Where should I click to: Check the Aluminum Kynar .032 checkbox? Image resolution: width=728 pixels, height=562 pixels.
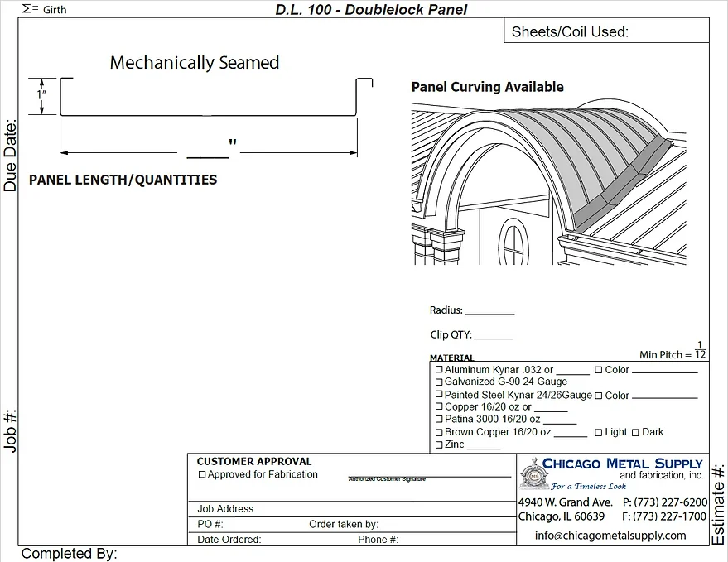pyautogui.click(x=439, y=370)
